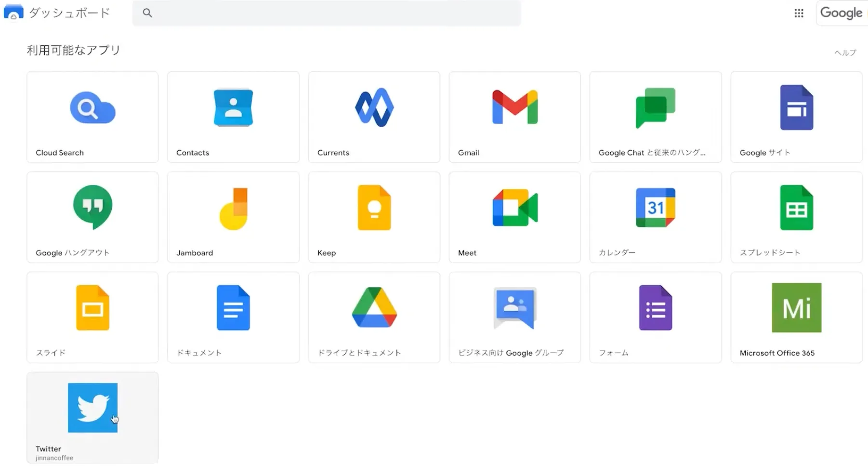Open the Keep lightbulb icon
This screenshot has width=868, height=474.
(374, 208)
